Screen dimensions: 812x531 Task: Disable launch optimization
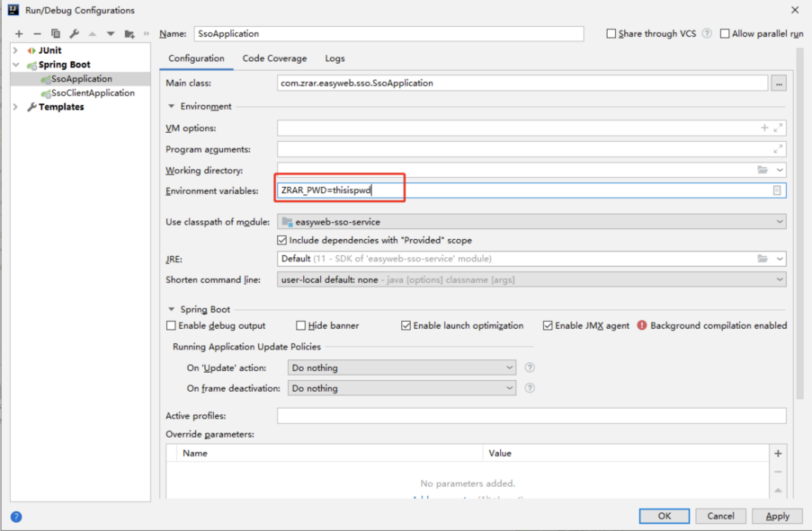click(x=406, y=325)
